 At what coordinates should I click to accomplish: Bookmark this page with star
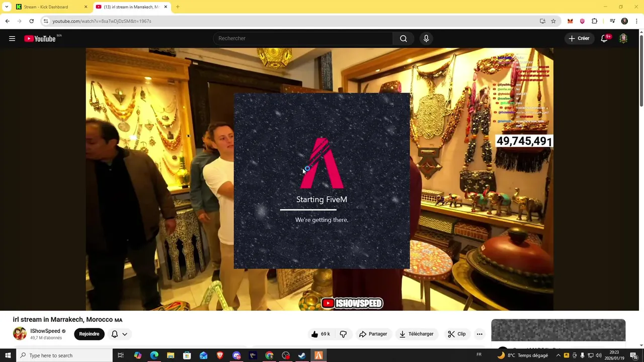click(553, 21)
